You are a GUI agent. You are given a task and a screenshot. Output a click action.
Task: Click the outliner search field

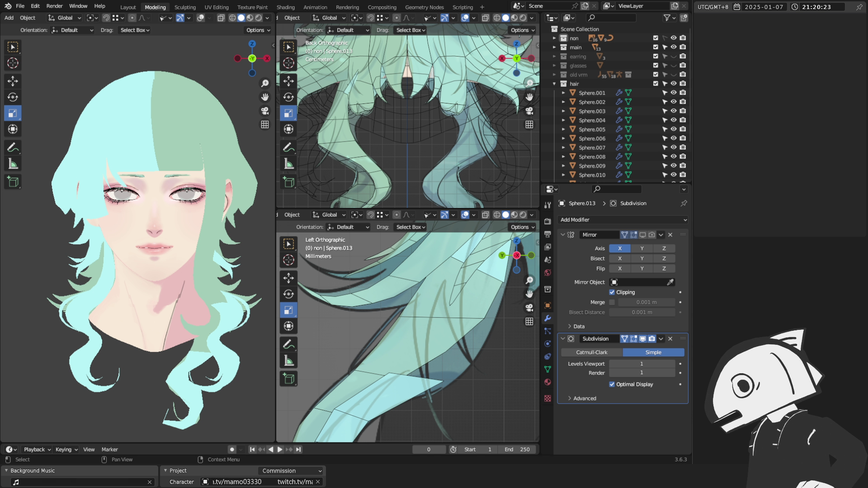[x=611, y=18]
